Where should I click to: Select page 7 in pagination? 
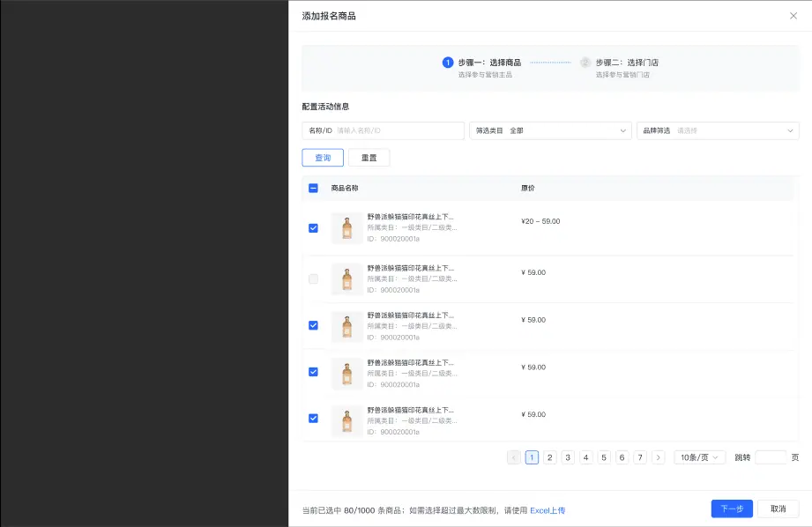[640, 457]
